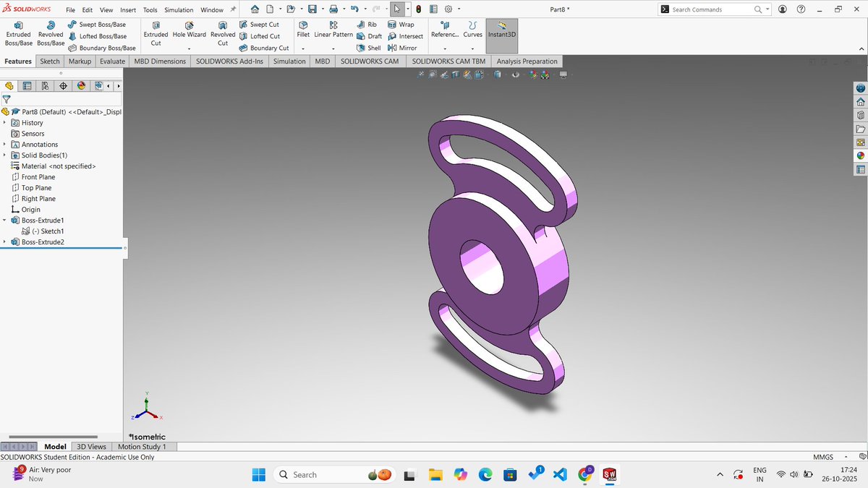Choose Boundary Boss/Base in the ribbon
This screenshot has height=488, width=868.
click(x=101, y=48)
